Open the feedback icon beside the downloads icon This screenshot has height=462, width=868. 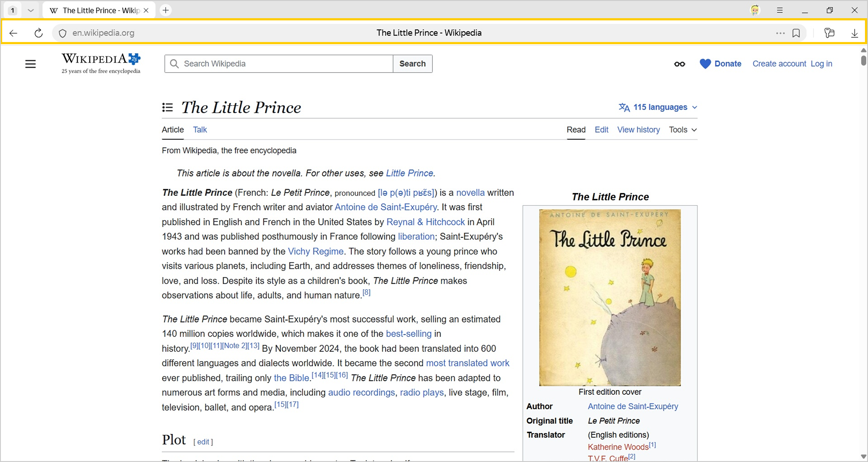point(829,33)
